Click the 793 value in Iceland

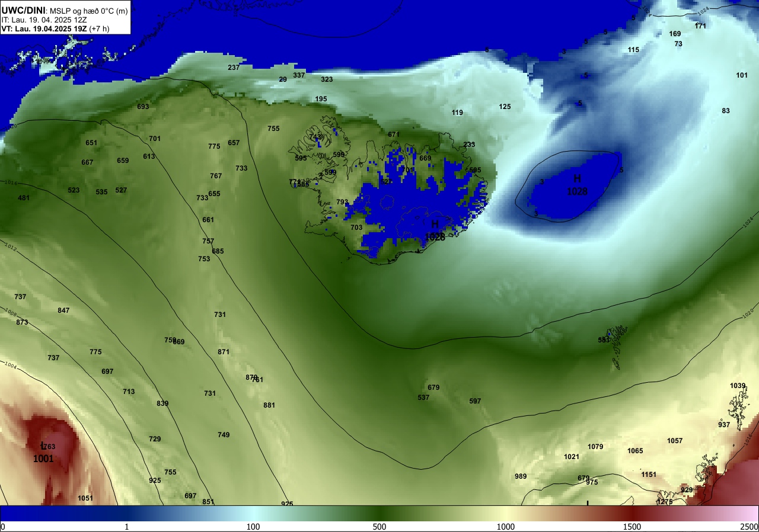tap(342, 202)
